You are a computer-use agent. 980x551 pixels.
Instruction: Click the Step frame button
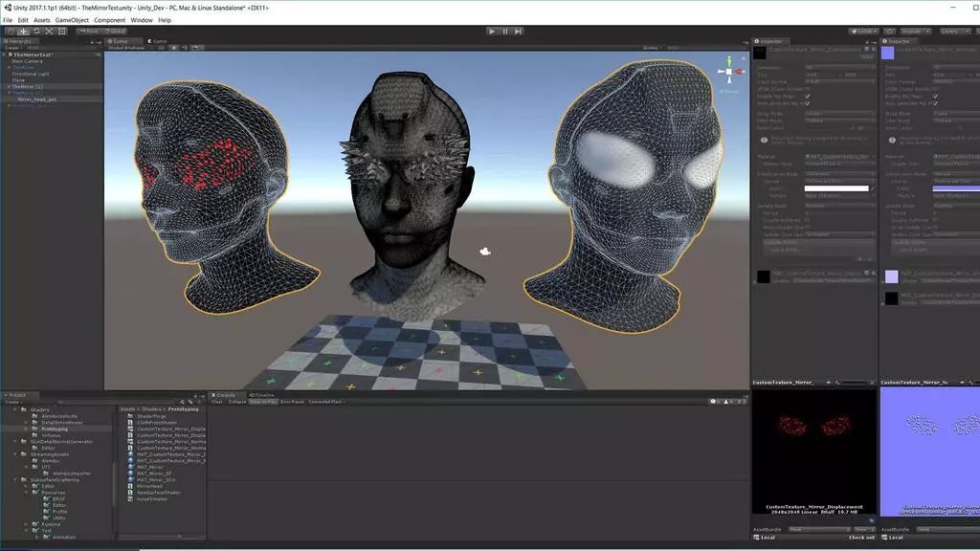click(519, 31)
